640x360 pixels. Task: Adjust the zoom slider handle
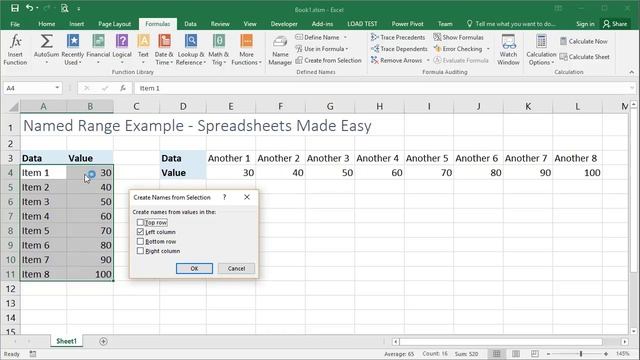click(580, 353)
